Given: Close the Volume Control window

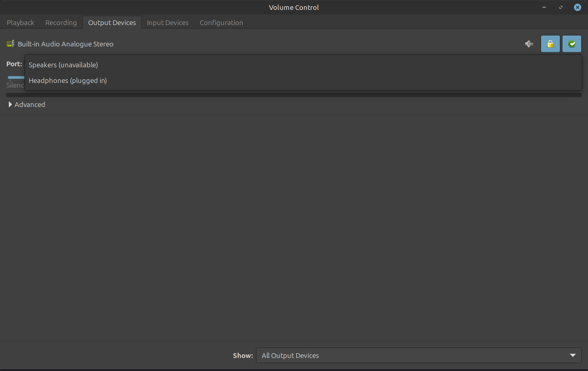Looking at the screenshot, I should coord(577,7).
